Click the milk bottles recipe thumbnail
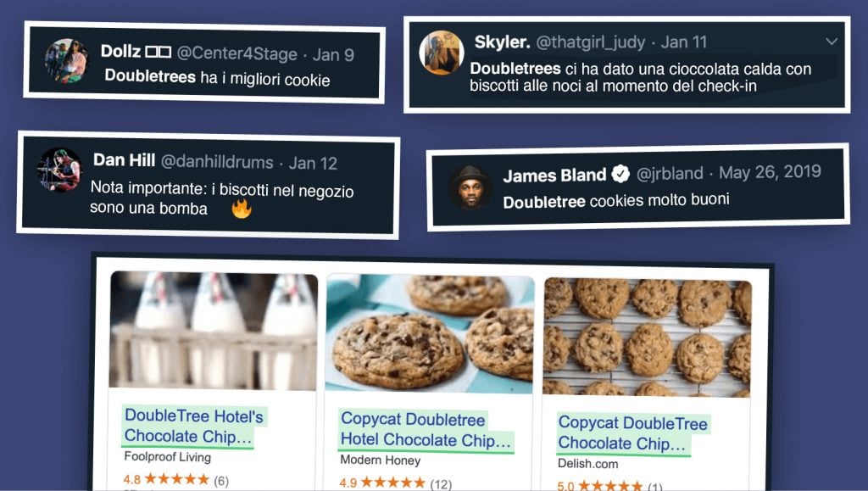868x491 pixels. coord(214,330)
